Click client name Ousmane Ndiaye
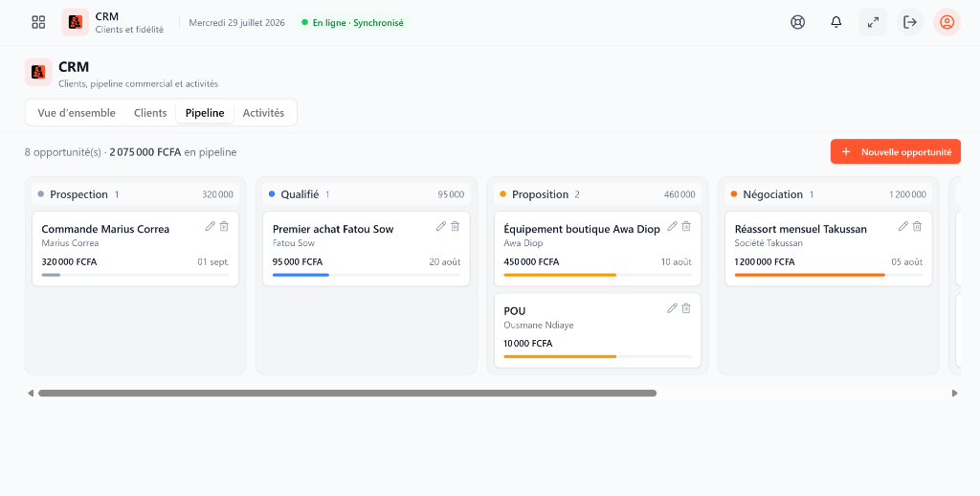Viewport: 980px width, 496px height. pyautogui.click(x=539, y=326)
